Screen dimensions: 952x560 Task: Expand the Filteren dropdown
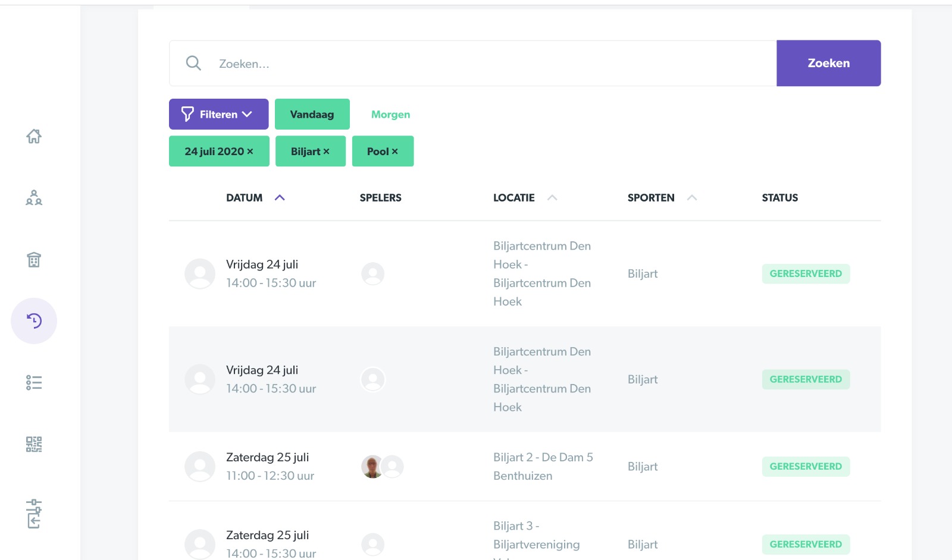point(218,114)
